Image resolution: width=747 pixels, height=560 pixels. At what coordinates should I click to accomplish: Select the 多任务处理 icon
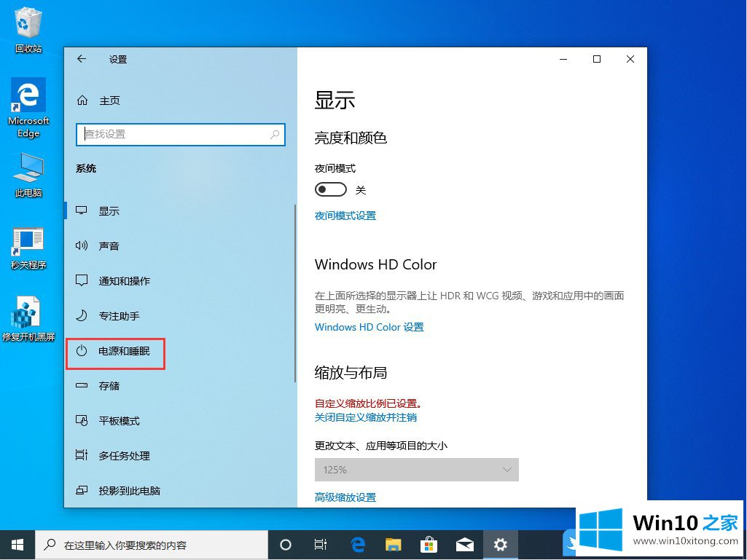tap(82, 455)
